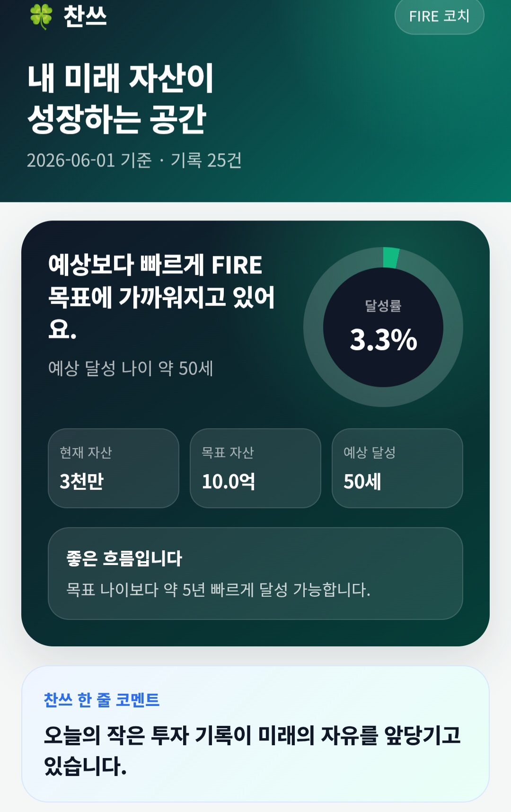The height and width of the screenshot is (812, 511).
Task: Tap the 2026-06-01 기준 date text
Action: 89,160
